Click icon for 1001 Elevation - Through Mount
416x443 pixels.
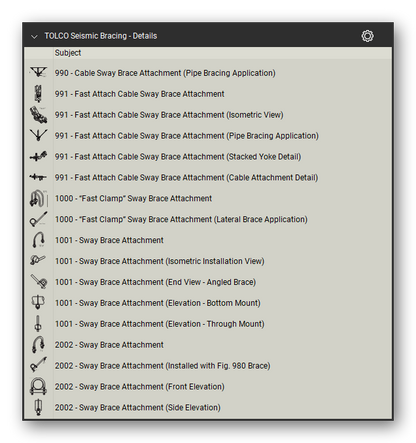38,323
